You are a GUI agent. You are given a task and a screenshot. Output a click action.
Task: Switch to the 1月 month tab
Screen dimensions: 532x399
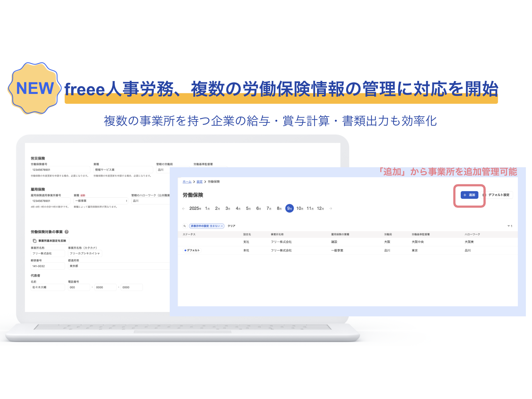tap(207, 209)
